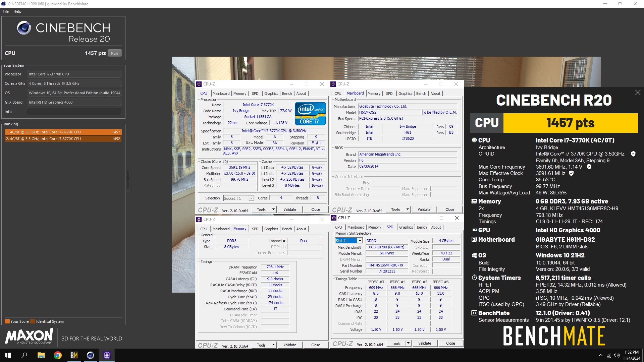Image resolution: width=644 pixels, height=362 pixels.
Task: Click the left panel splitter handle
Action: [x=128, y=181]
